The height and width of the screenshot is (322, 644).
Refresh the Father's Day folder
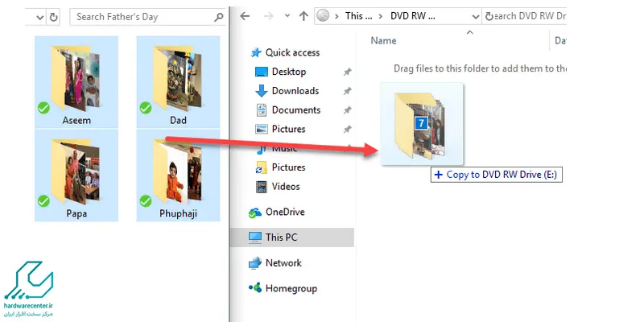coord(53,16)
